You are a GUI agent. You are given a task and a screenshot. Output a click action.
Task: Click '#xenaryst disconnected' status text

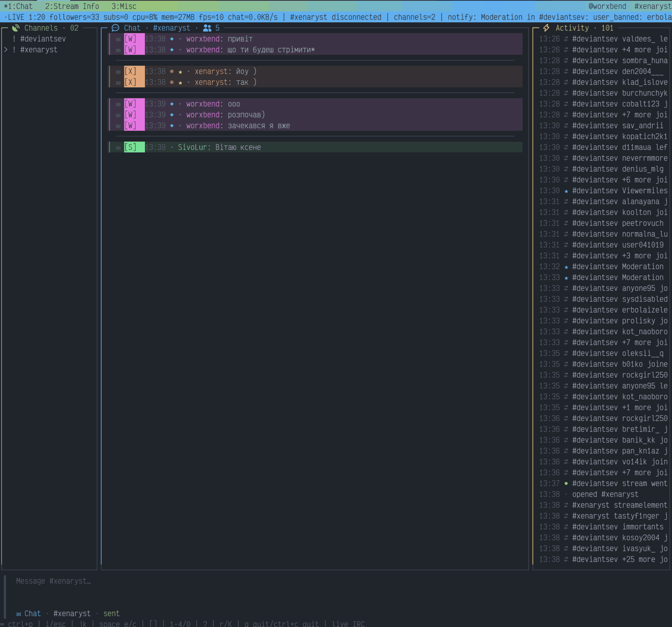[x=336, y=17]
